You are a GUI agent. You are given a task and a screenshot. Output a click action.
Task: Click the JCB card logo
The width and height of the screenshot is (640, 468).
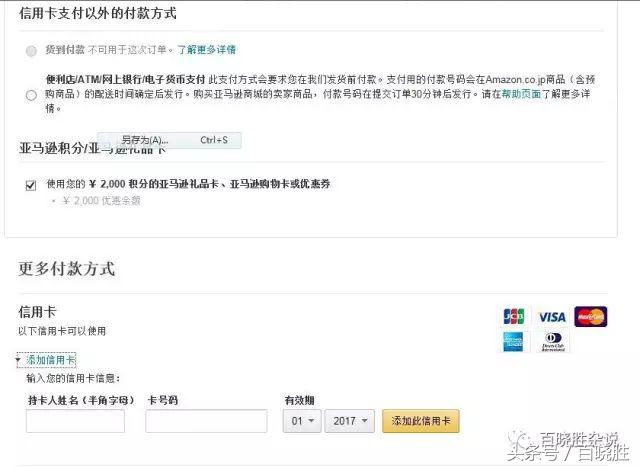pyautogui.click(x=514, y=317)
